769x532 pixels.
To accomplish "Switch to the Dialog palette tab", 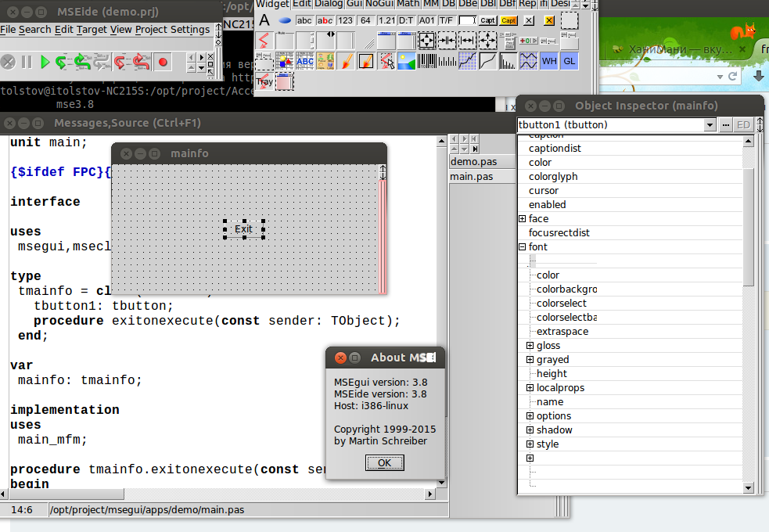I will [x=329, y=4].
